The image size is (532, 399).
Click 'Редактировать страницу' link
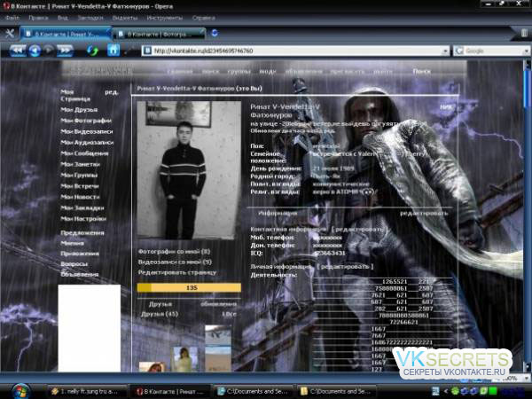(176, 272)
